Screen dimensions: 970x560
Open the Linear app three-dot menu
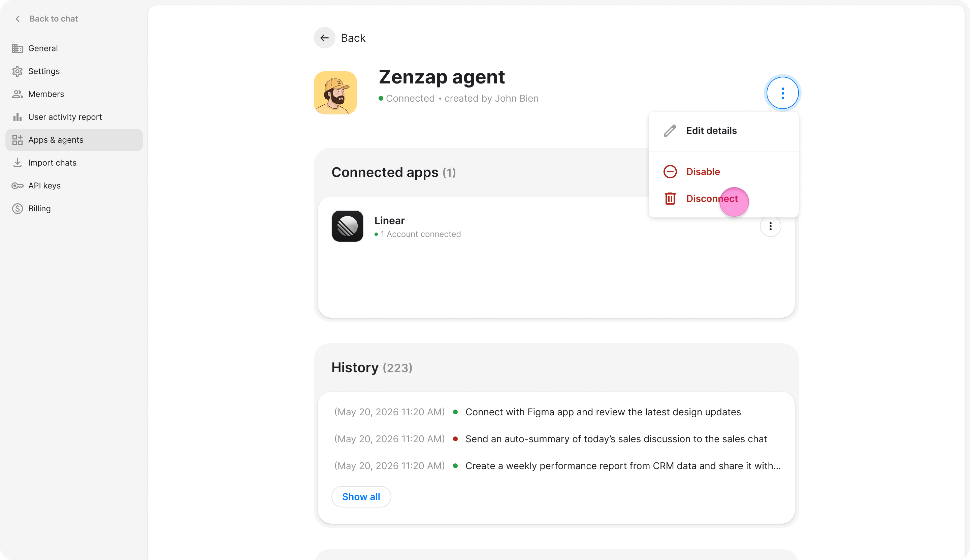point(770,226)
